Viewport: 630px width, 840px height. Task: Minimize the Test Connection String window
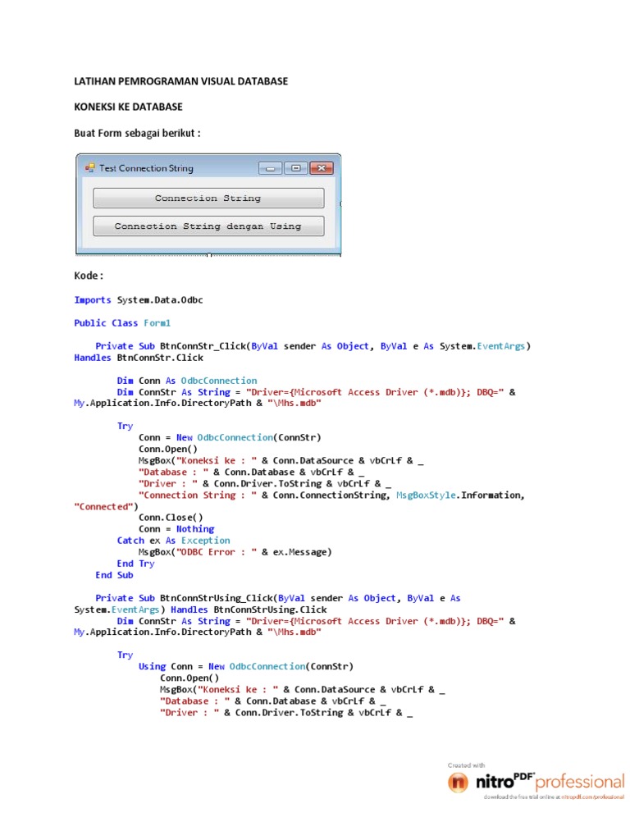tap(271, 168)
